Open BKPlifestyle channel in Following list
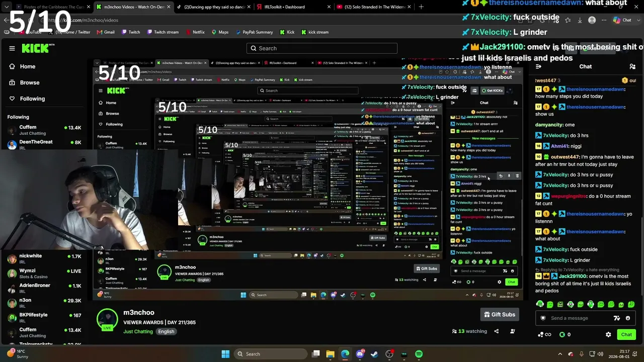This screenshot has height=362, width=644. [44, 317]
